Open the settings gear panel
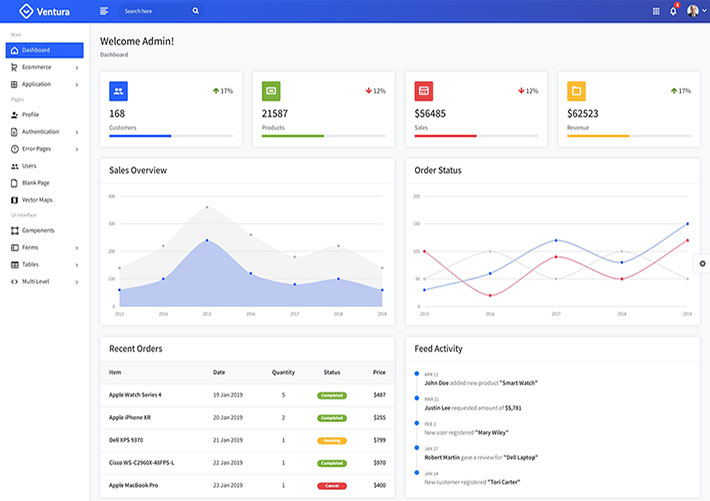This screenshot has width=710, height=501. [x=702, y=263]
